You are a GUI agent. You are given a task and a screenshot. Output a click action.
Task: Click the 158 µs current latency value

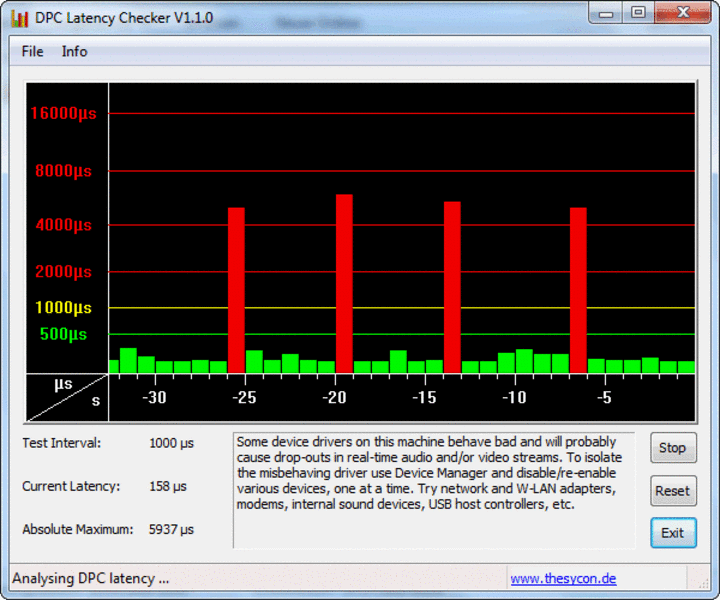[x=168, y=486]
